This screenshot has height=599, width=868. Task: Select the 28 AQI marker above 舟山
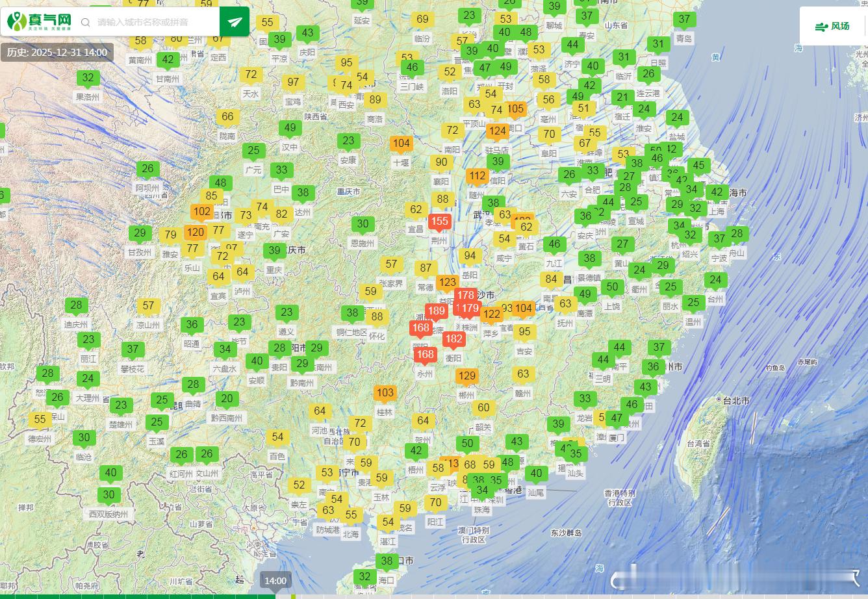737,233
